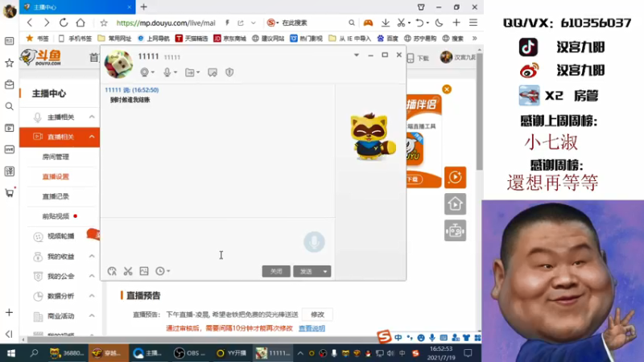Open the browser home page icon

click(80, 23)
